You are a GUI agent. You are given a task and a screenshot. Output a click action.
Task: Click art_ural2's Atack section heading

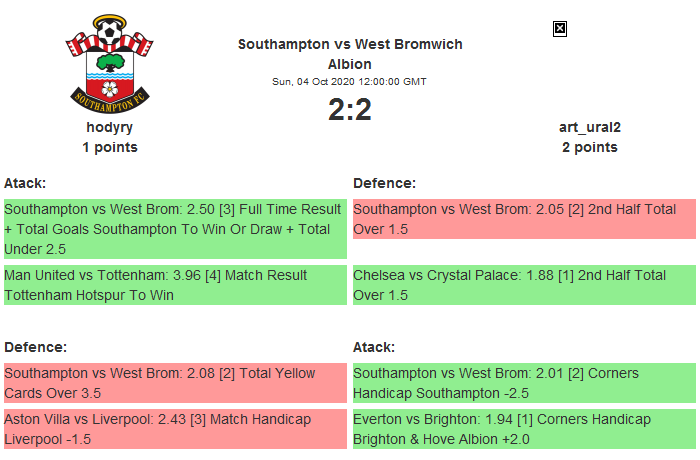374,347
